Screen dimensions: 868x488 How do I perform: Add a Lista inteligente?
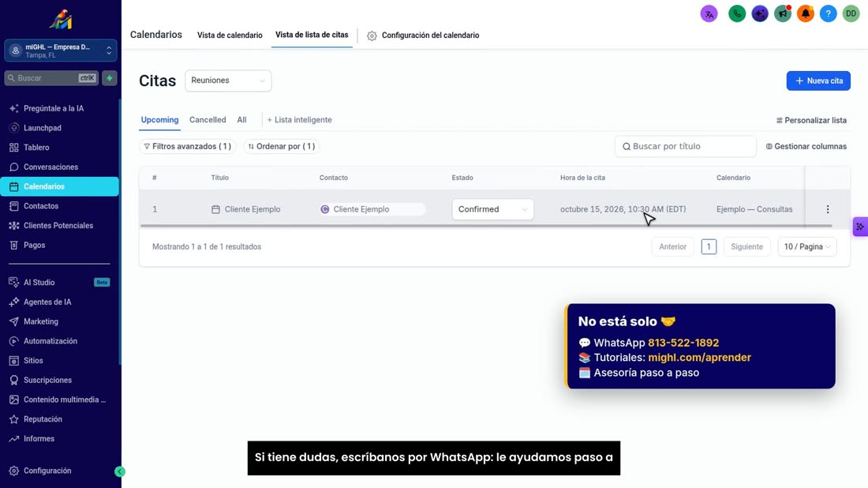pyautogui.click(x=300, y=120)
